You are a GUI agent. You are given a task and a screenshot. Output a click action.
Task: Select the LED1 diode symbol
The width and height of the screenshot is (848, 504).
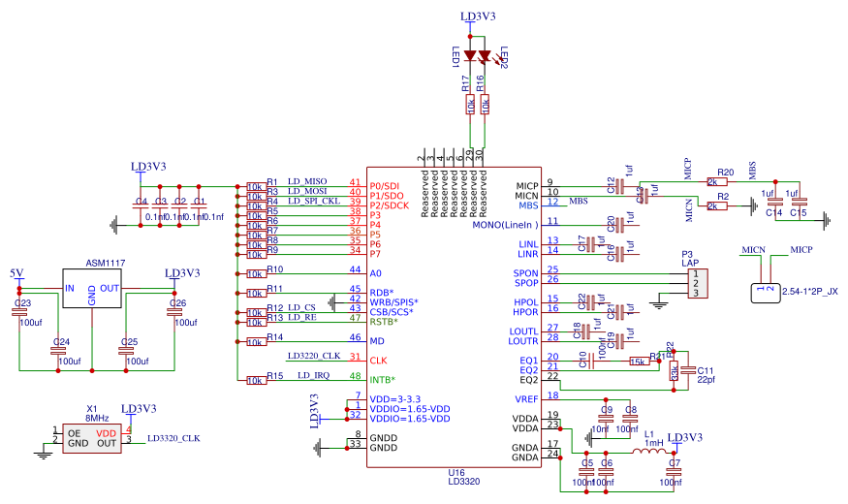(470, 55)
